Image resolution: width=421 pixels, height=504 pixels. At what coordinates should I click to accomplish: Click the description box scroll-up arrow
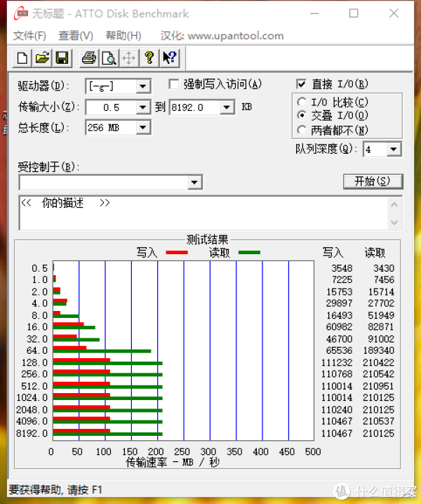[x=394, y=205]
